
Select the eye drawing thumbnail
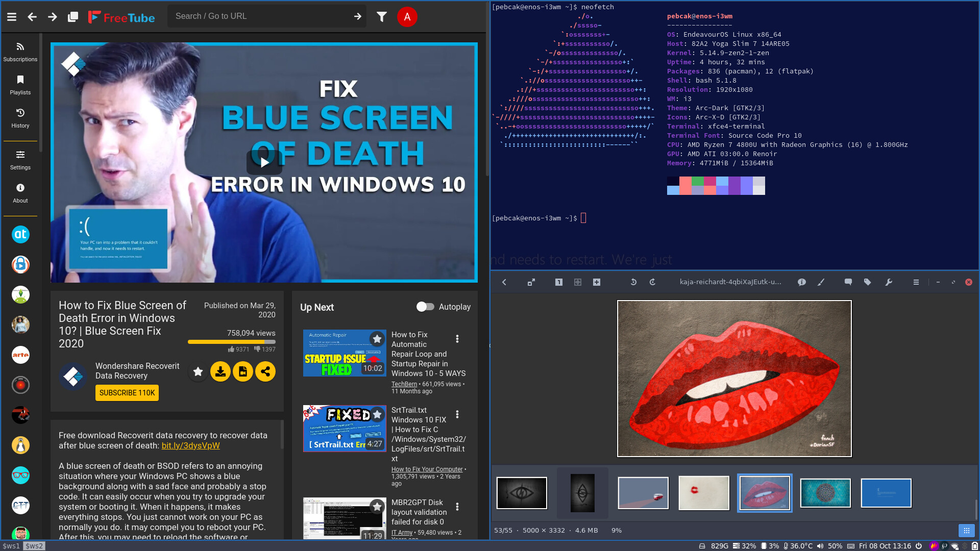[x=522, y=493]
